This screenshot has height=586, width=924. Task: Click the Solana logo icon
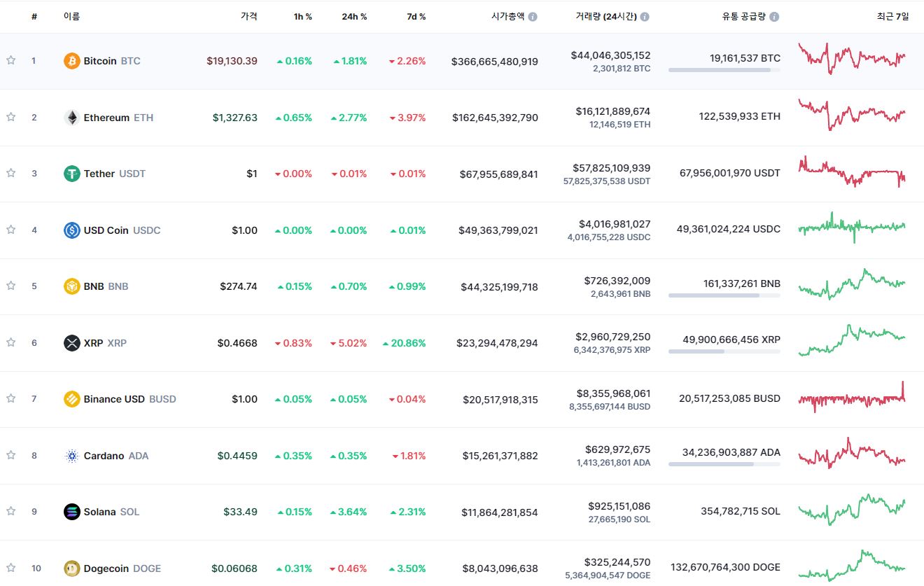click(72, 512)
